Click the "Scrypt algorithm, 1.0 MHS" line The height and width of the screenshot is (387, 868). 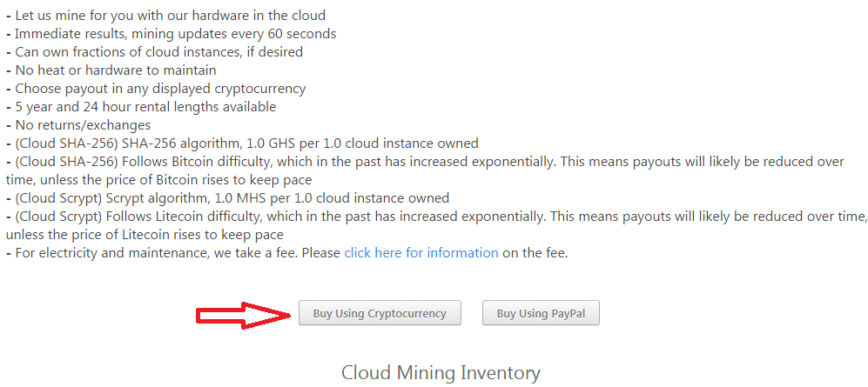(232, 198)
